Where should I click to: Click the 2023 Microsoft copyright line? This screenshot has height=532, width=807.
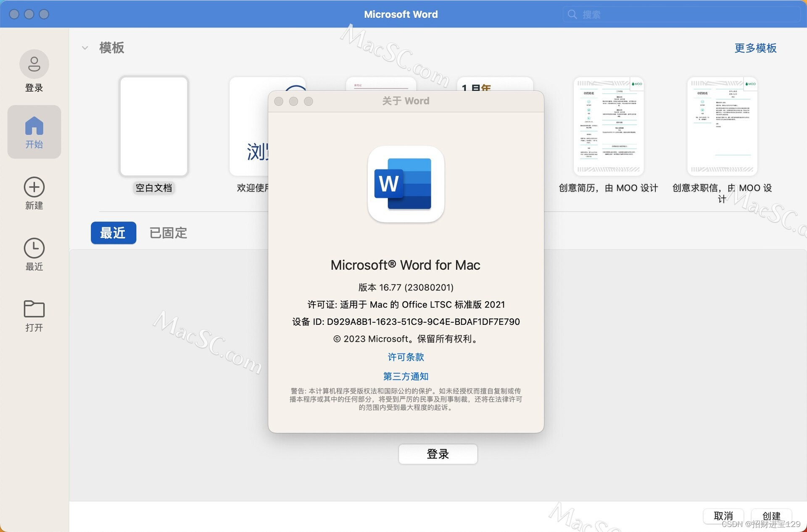[x=406, y=339]
